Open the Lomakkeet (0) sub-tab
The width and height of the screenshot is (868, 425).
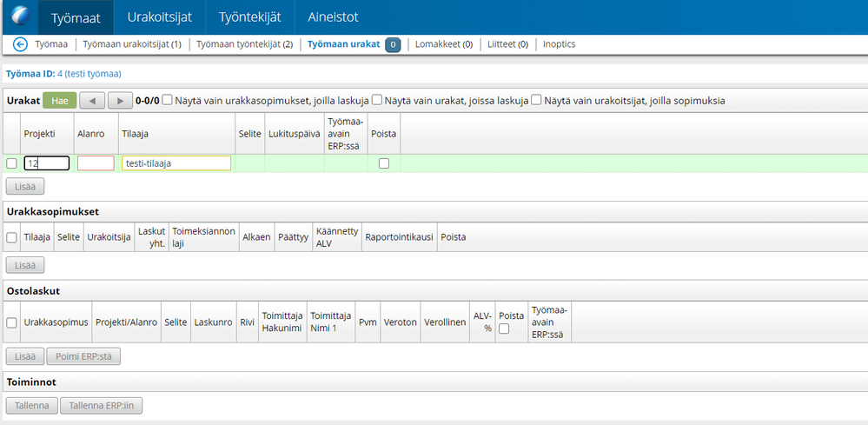pyautogui.click(x=444, y=44)
